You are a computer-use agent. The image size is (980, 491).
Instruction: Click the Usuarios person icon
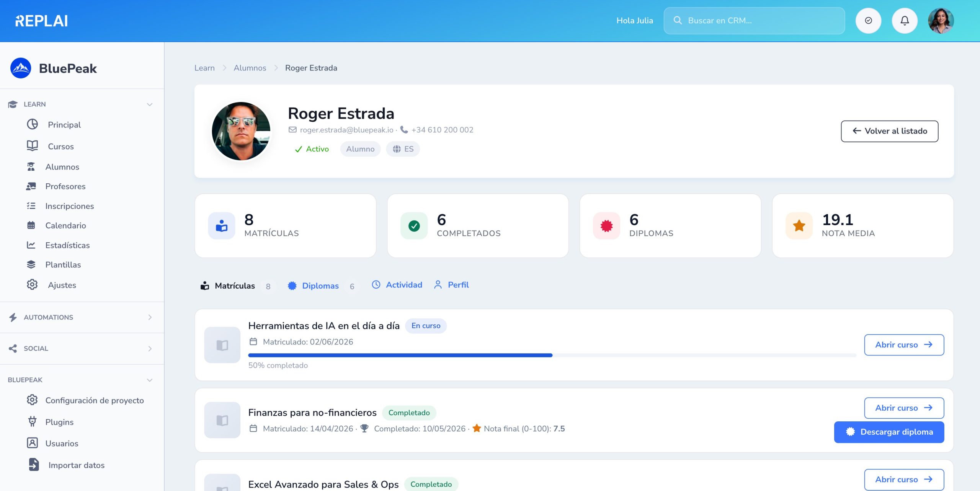[32, 443]
